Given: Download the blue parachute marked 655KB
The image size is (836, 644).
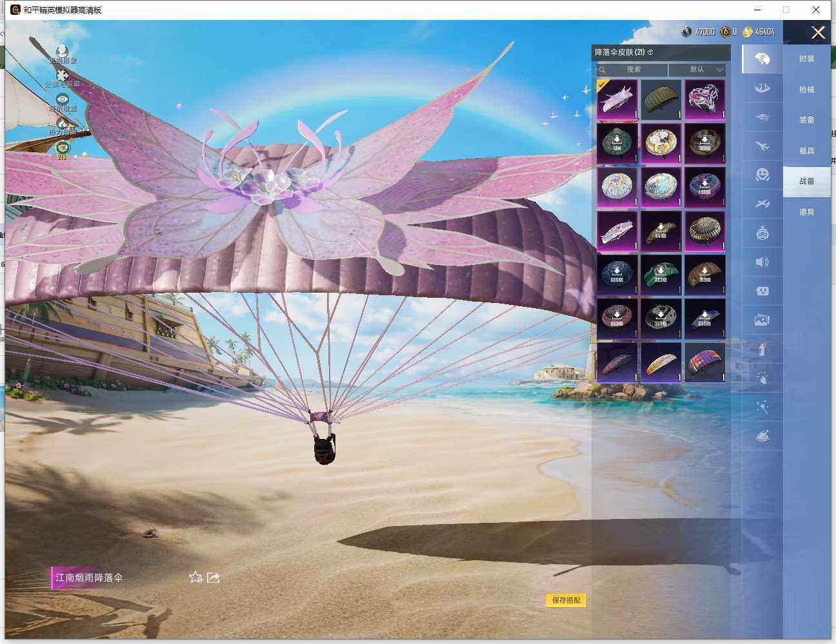Looking at the screenshot, I should coord(705,318).
